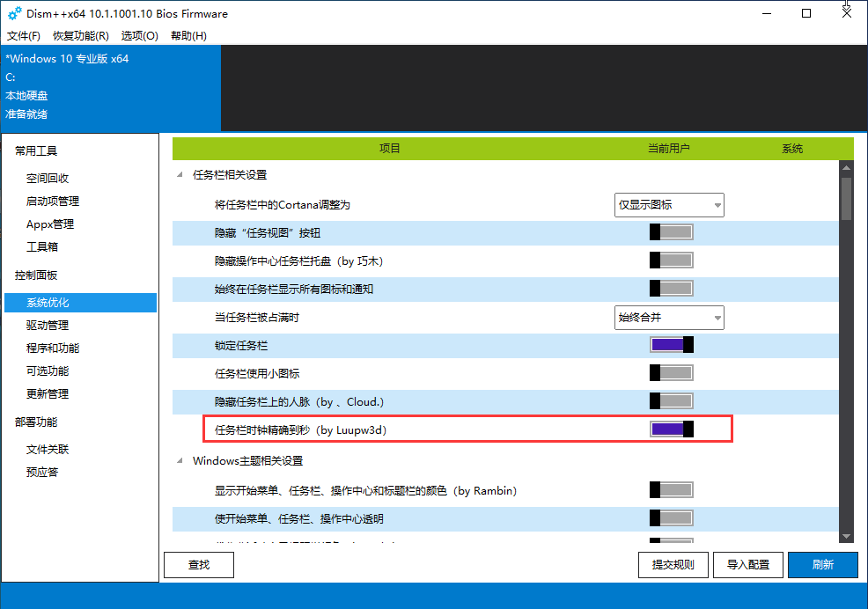Click the vertical scrollbar thumb
The image size is (868, 609).
click(x=846, y=198)
